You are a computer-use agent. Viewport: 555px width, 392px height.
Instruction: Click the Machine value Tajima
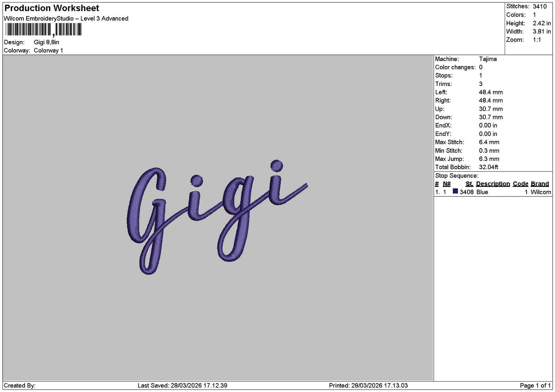[488, 59]
